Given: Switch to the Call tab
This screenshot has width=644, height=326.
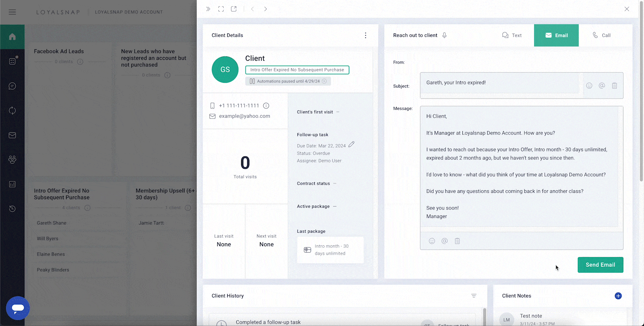Looking at the screenshot, I should [602, 35].
